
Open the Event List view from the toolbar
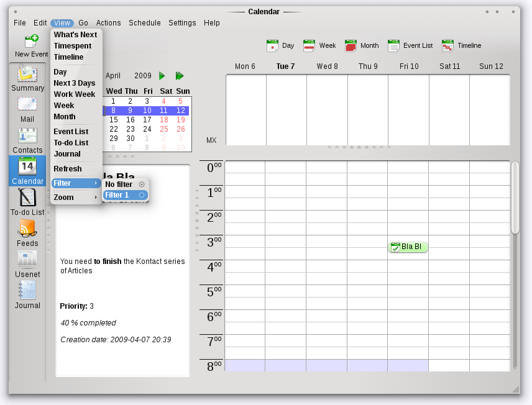pyautogui.click(x=409, y=45)
